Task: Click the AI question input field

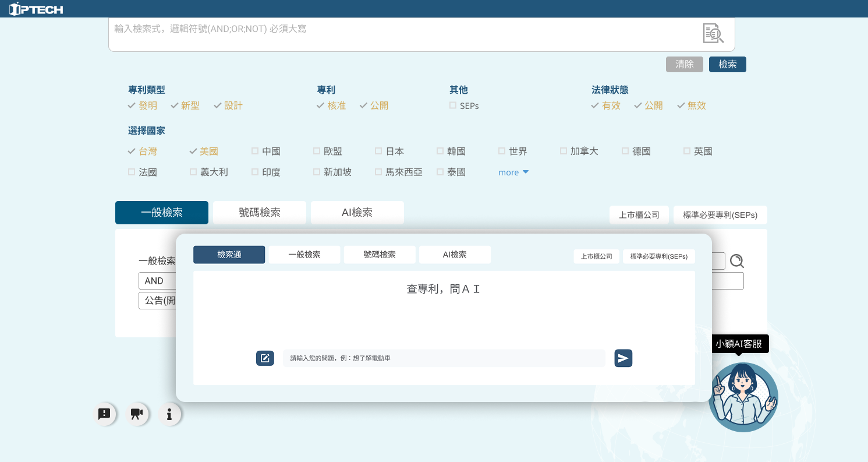Action: 444,358
